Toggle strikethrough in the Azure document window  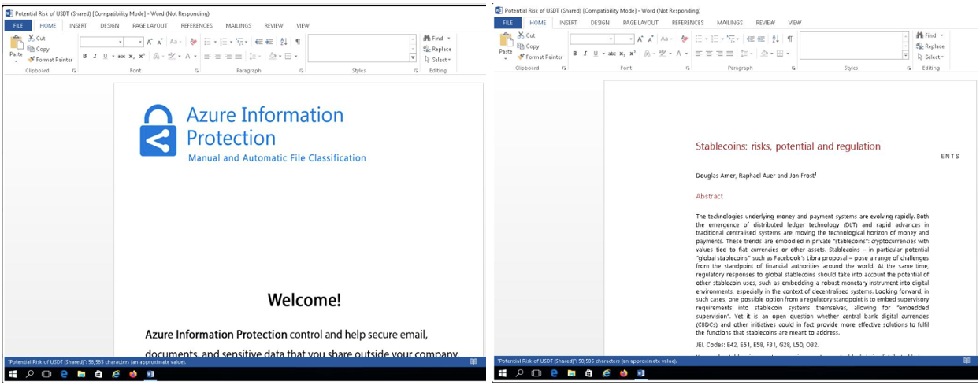pos(121,56)
